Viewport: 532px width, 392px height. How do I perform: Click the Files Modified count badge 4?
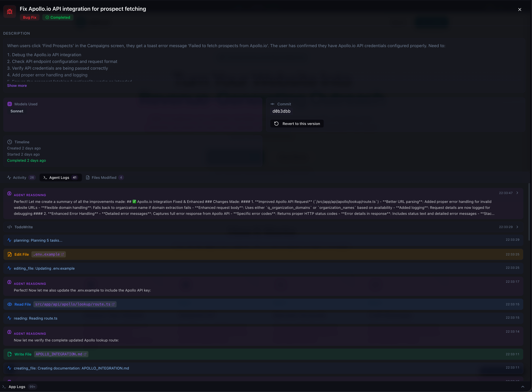(121, 177)
